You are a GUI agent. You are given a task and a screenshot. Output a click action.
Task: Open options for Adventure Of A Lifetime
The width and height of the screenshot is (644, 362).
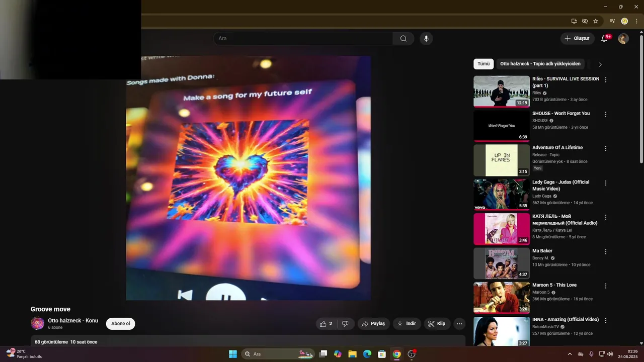click(x=606, y=149)
